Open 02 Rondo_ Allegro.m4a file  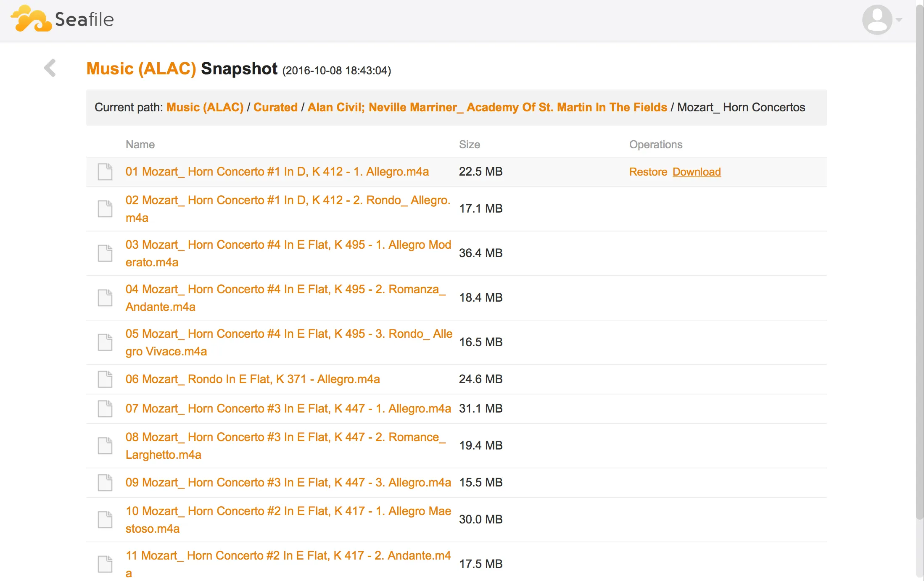[x=287, y=200]
